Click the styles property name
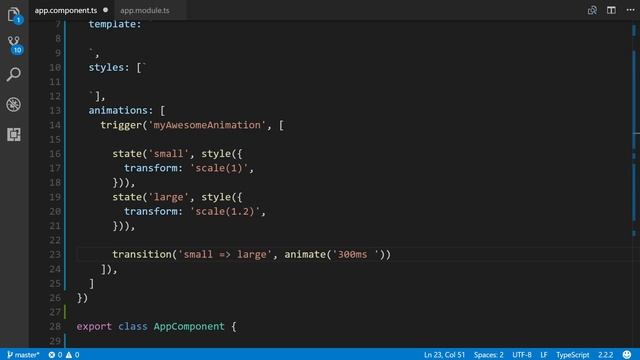The width and height of the screenshot is (640, 360). 106,67
